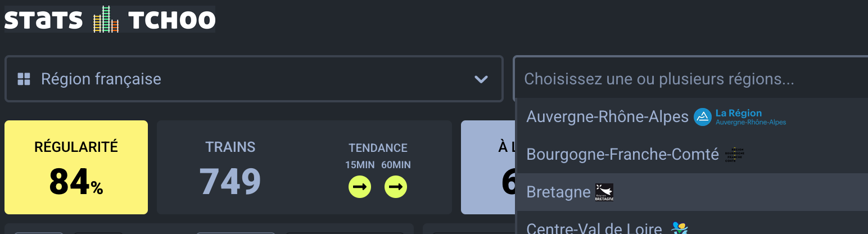Click the blue card beside the Trains card
Screen dimensions: 868x234
(487, 167)
